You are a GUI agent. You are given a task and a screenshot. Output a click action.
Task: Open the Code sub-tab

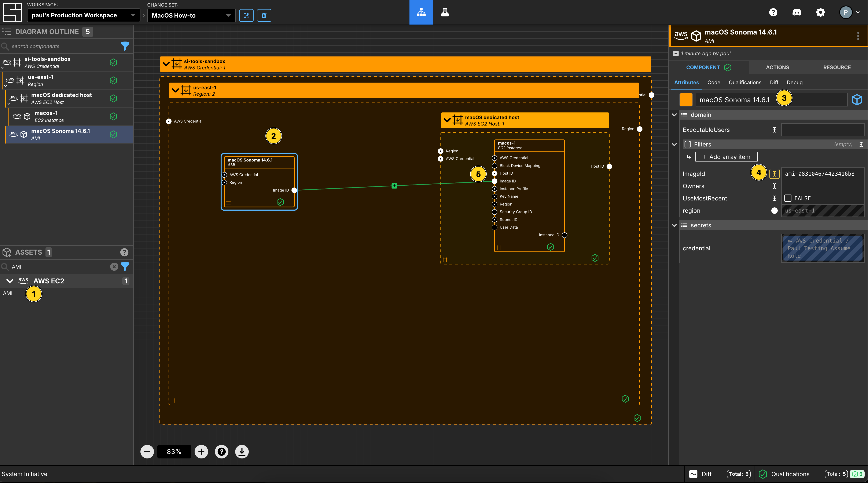coord(714,83)
